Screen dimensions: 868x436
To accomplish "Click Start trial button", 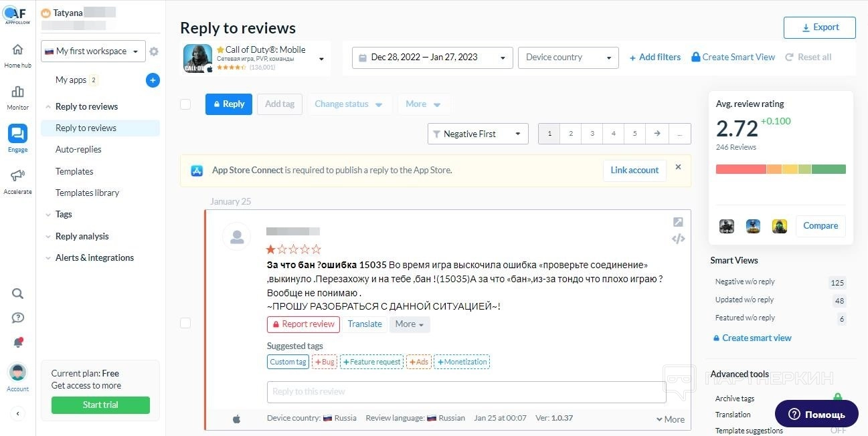I will point(100,405).
